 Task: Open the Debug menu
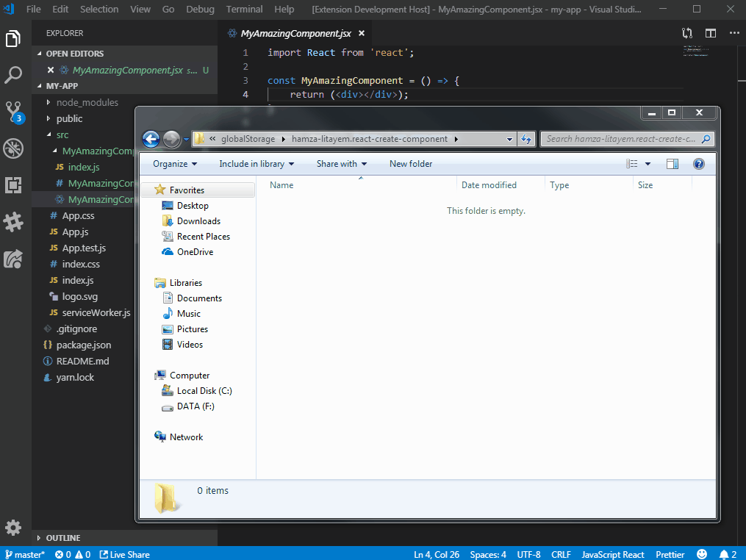(x=200, y=9)
